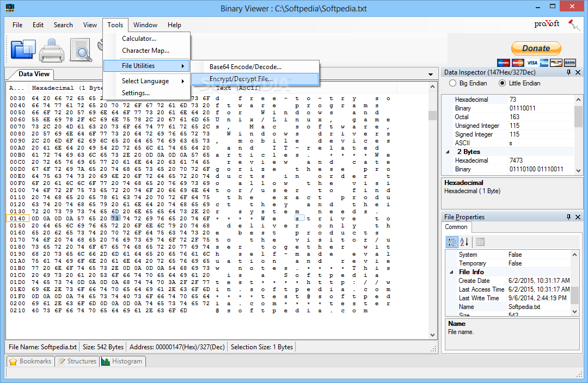Image resolution: width=588 pixels, height=383 pixels.
Task: Open the Help menu
Action: (174, 24)
